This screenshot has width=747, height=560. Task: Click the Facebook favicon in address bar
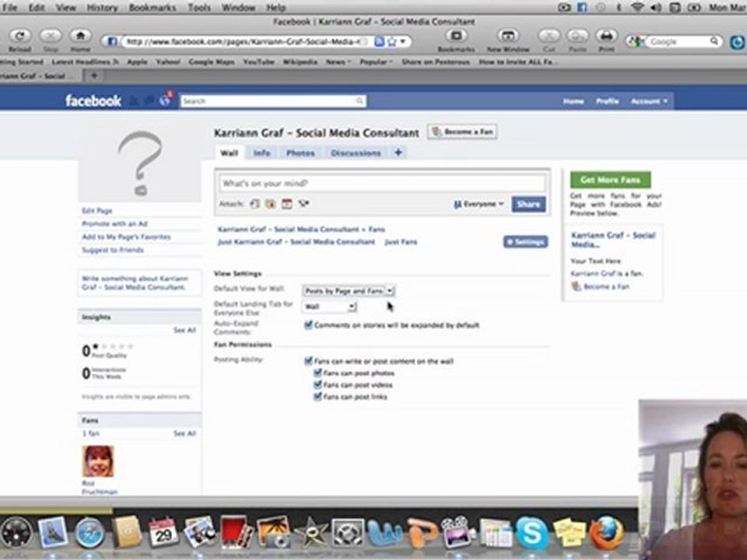point(112,42)
